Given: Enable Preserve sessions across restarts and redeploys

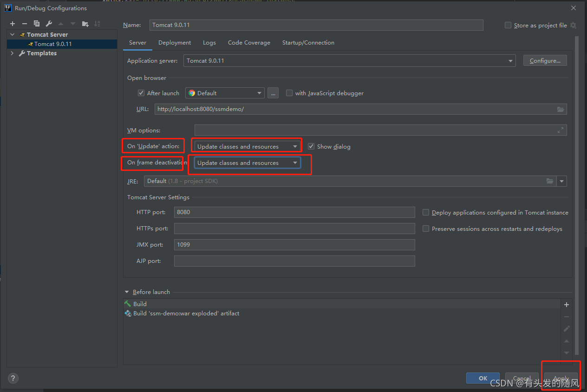Looking at the screenshot, I should [426, 229].
